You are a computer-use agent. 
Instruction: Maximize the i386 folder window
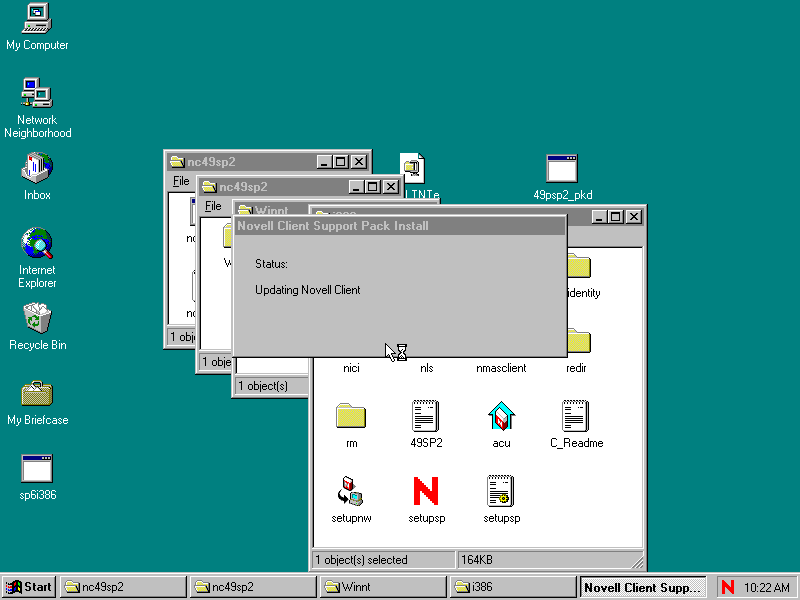(x=615, y=217)
